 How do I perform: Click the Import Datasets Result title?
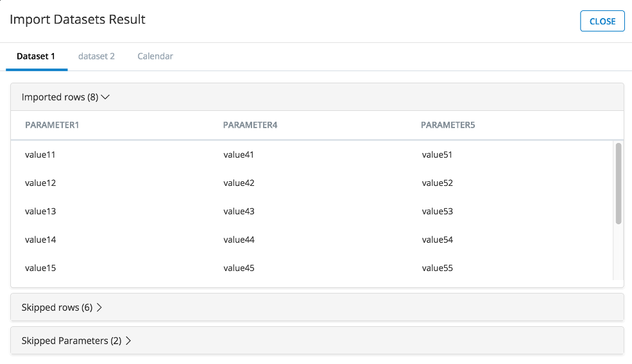coord(78,20)
